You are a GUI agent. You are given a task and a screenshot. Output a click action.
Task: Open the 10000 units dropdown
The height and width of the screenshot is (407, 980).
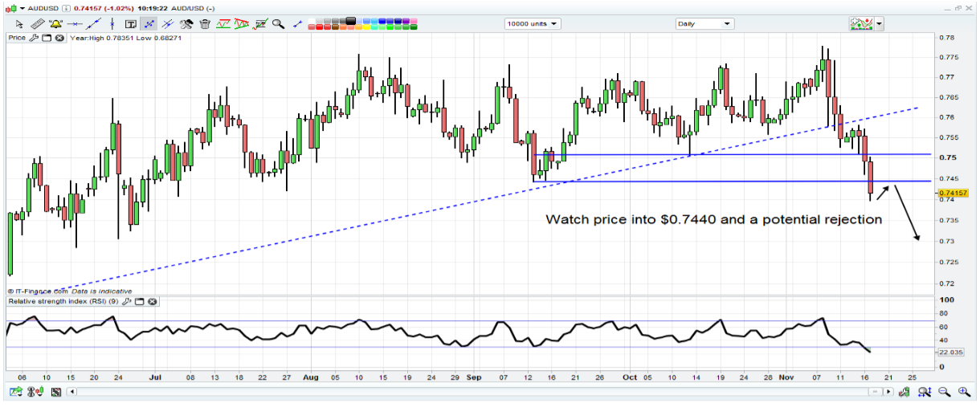pyautogui.click(x=533, y=24)
